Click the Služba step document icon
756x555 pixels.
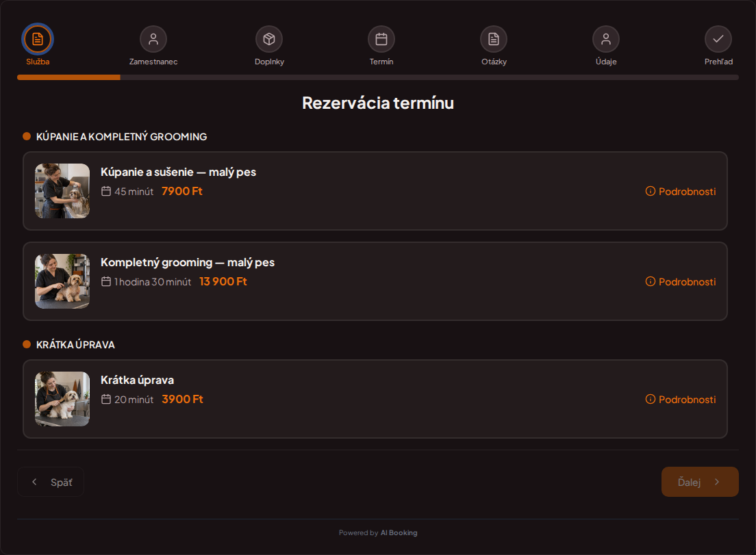point(38,39)
